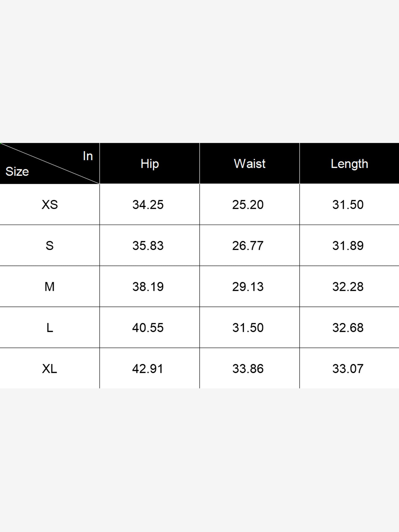This screenshot has height=532, width=399.
Task: Click the S waist value 26.77
Action: pyautogui.click(x=248, y=246)
